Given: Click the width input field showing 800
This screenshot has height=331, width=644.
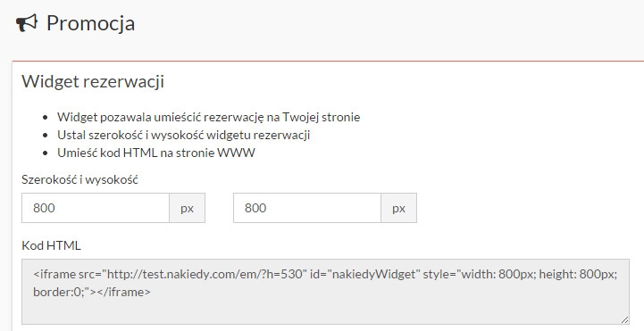Looking at the screenshot, I should pos(96,208).
